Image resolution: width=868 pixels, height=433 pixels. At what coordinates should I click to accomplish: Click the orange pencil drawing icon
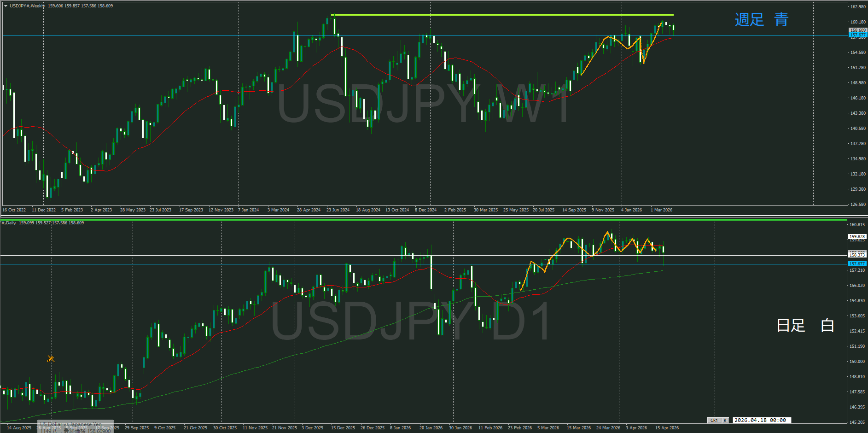coord(51,358)
